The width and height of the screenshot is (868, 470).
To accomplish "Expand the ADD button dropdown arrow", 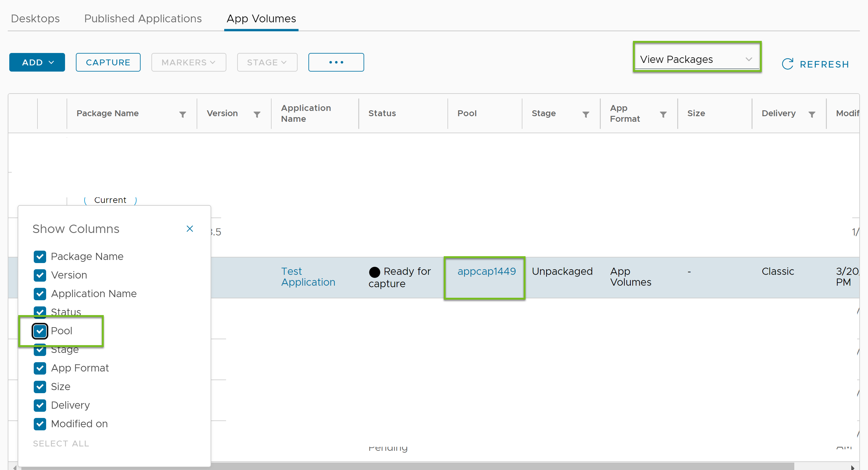I will [x=52, y=62].
